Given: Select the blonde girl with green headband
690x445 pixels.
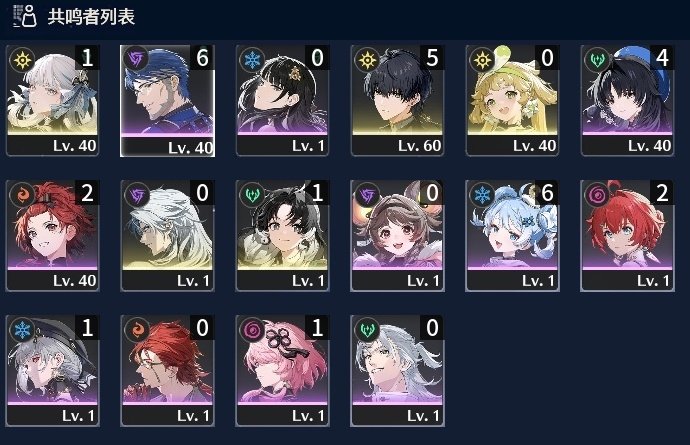Looking at the screenshot, I should coord(512,101).
